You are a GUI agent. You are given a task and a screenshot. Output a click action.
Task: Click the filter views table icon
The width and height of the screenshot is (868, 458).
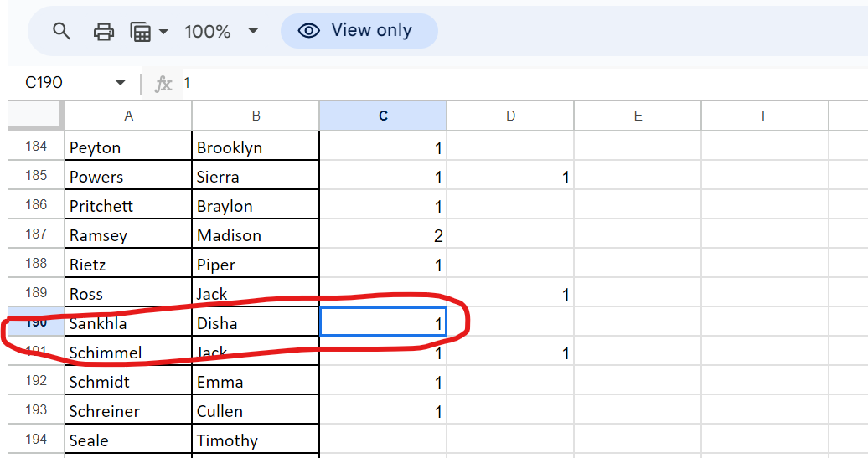(141, 32)
